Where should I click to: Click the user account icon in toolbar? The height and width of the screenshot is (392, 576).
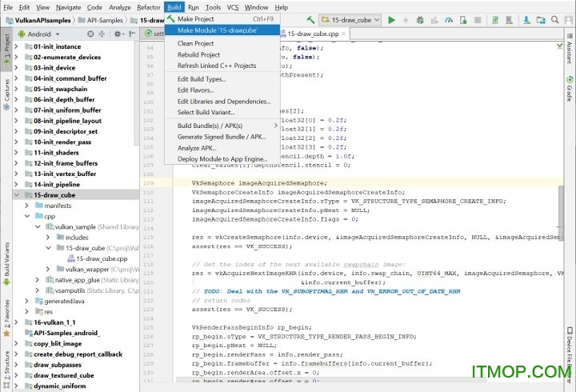(569, 20)
